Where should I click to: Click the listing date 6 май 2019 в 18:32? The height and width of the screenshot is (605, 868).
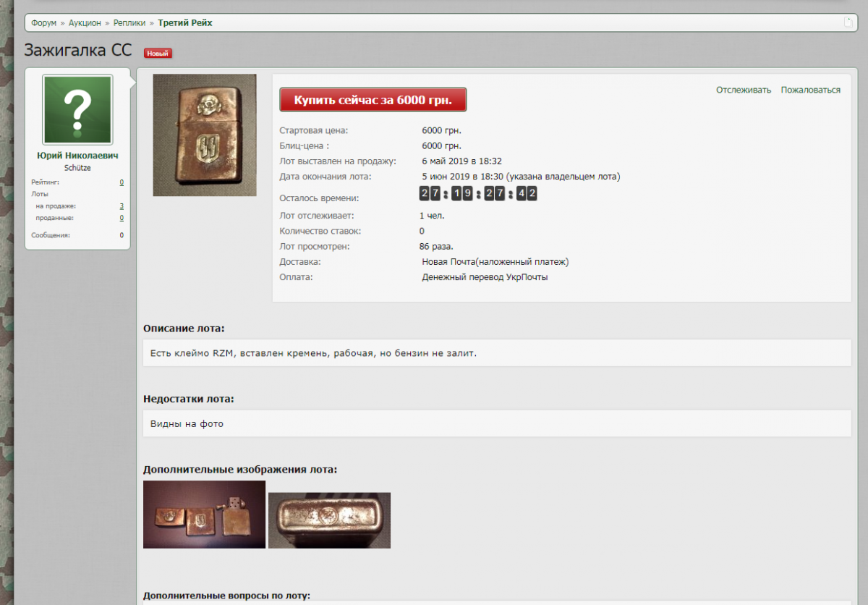(461, 161)
